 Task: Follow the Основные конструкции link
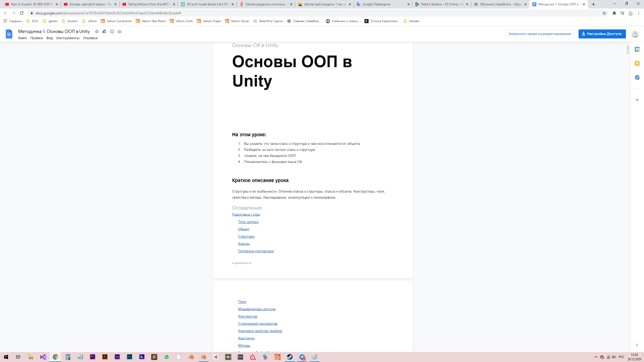point(256,251)
